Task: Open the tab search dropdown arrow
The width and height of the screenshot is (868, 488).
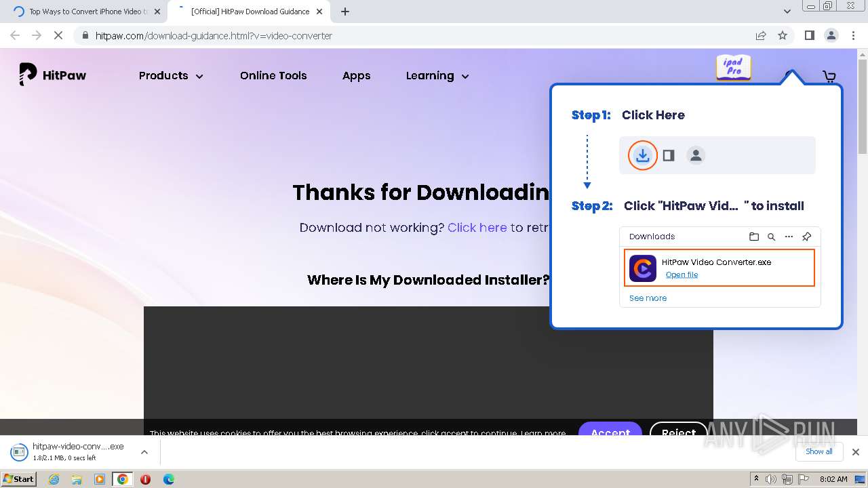Action: [x=787, y=12]
